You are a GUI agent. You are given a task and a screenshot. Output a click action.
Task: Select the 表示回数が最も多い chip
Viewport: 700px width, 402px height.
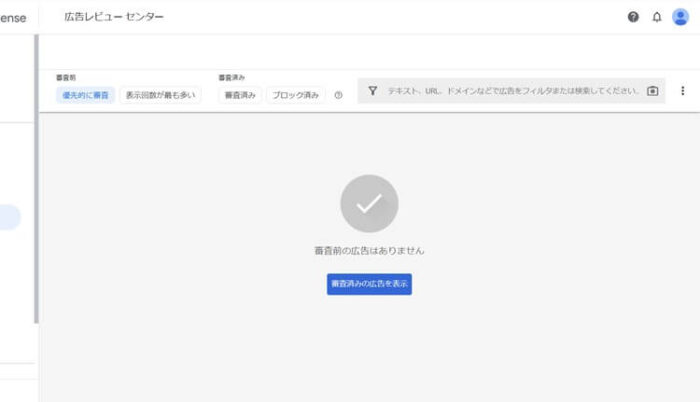click(160, 95)
